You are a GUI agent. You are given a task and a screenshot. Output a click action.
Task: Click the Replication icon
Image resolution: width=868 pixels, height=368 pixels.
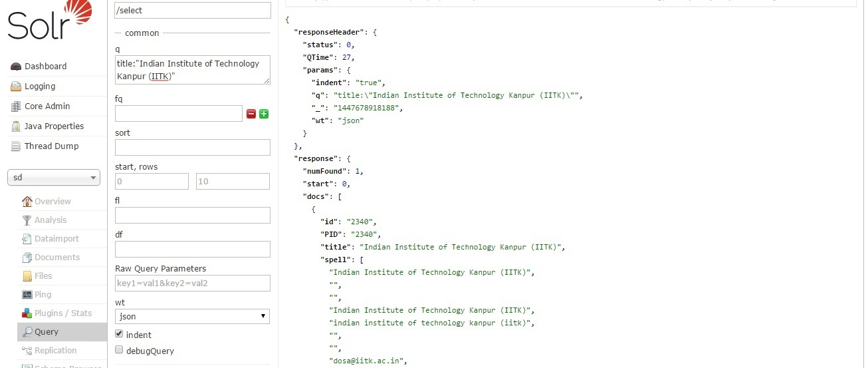27,351
